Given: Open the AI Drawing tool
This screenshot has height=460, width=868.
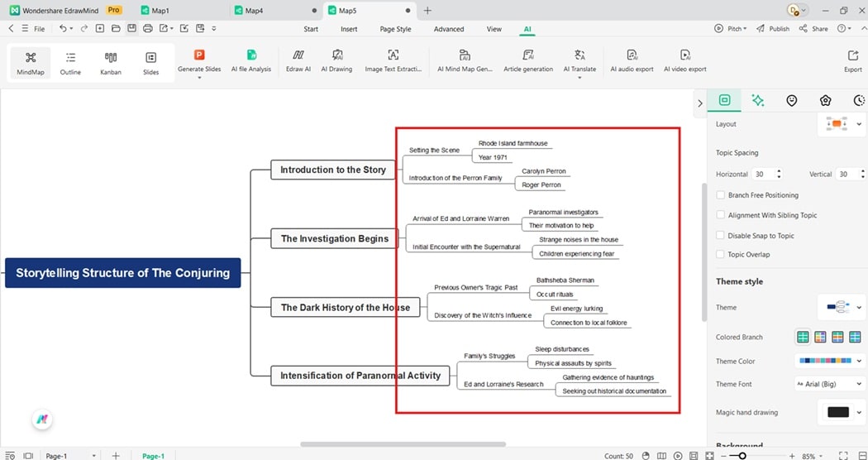Looking at the screenshot, I should pos(336,60).
